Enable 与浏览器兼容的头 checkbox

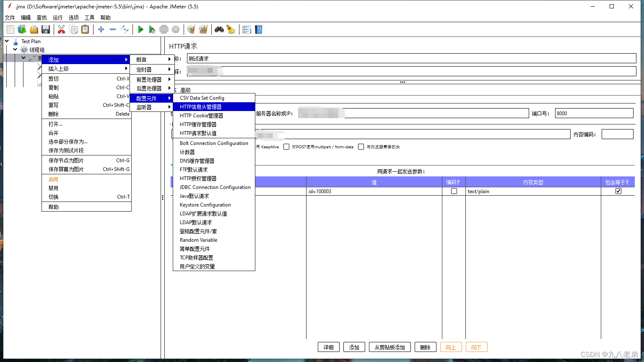pos(361,147)
